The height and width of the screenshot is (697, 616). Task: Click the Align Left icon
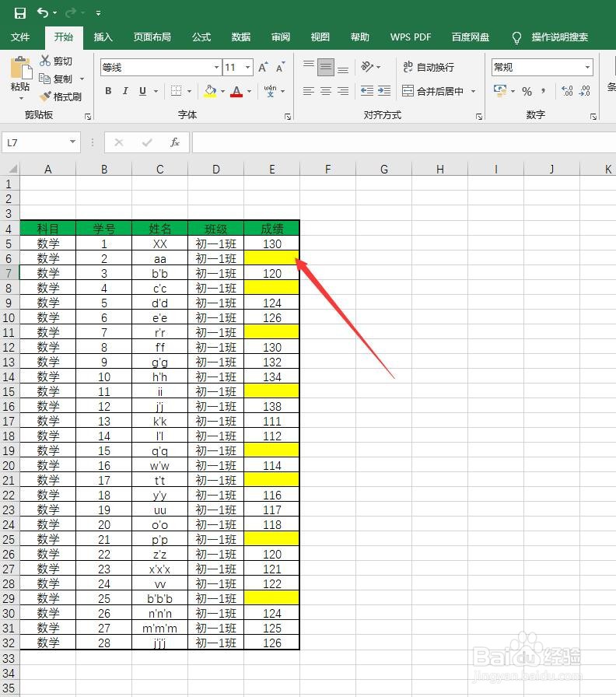tap(309, 91)
